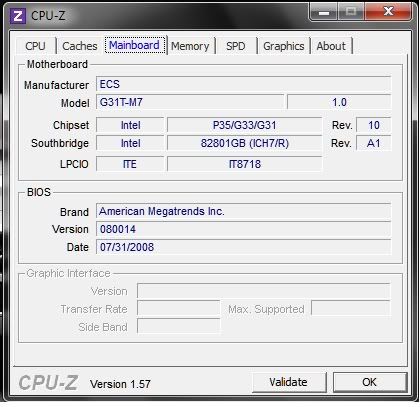The height and width of the screenshot is (407, 420).
Task: Switch to the SPD tab
Action: coord(236,46)
